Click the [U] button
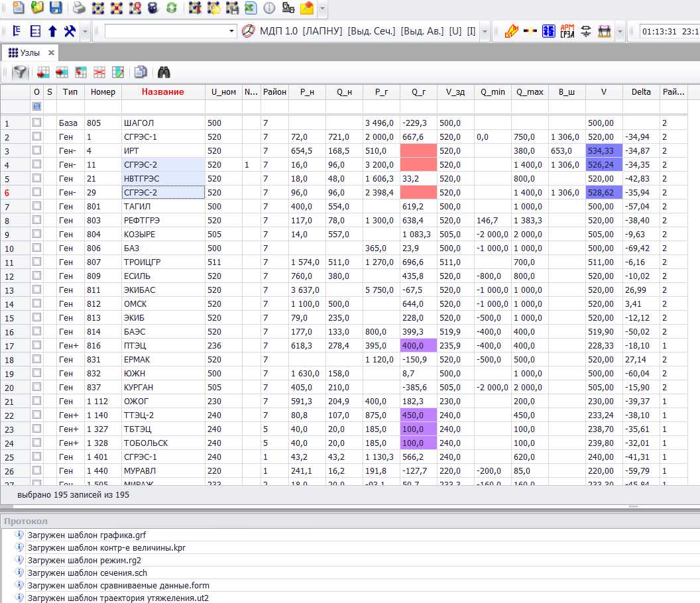This screenshot has height=603, width=700. click(455, 31)
